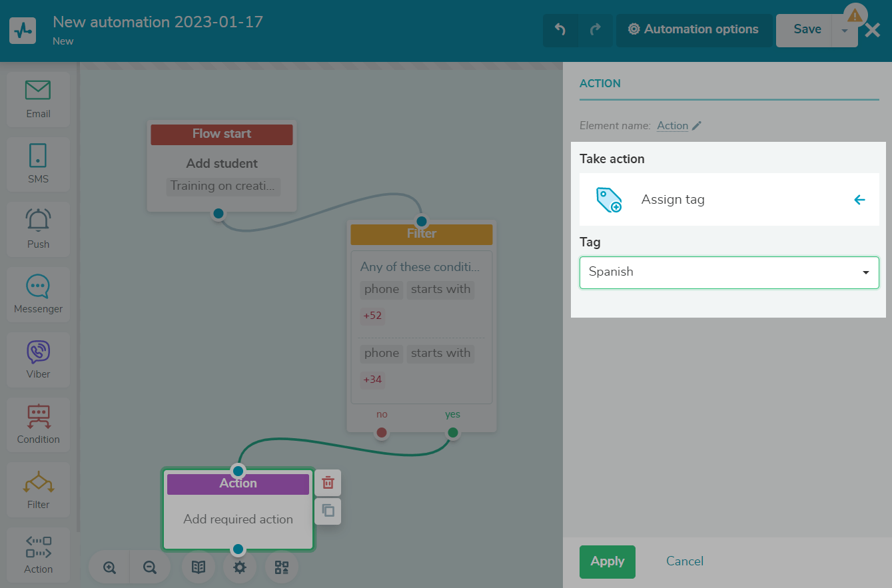892x588 pixels.
Task: Add an Email block from sidebar
Action: [x=38, y=99]
